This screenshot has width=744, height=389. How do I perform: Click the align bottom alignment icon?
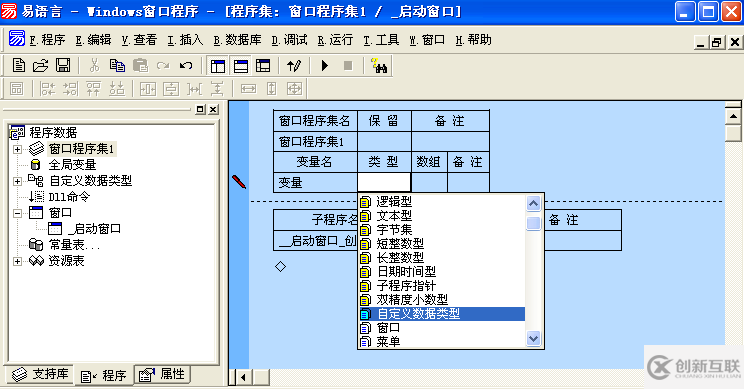117,89
